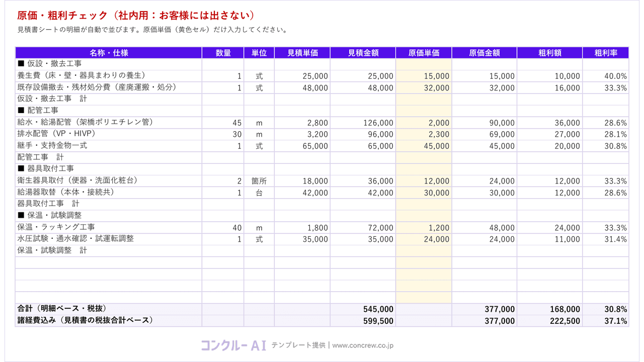Click the 40.0% margin cell for 養生費

pos(606,76)
